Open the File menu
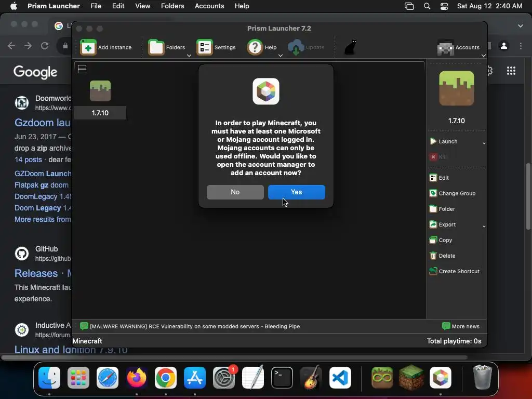The height and width of the screenshot is (399, 532). [96, 6]
